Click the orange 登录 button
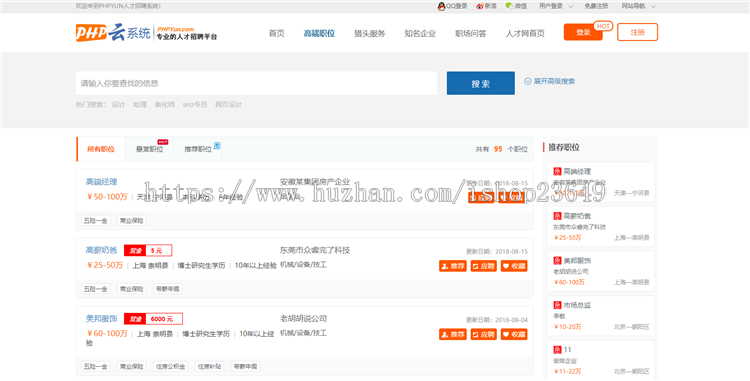Viewport: 750px width, 381px height. pos(583,32)
